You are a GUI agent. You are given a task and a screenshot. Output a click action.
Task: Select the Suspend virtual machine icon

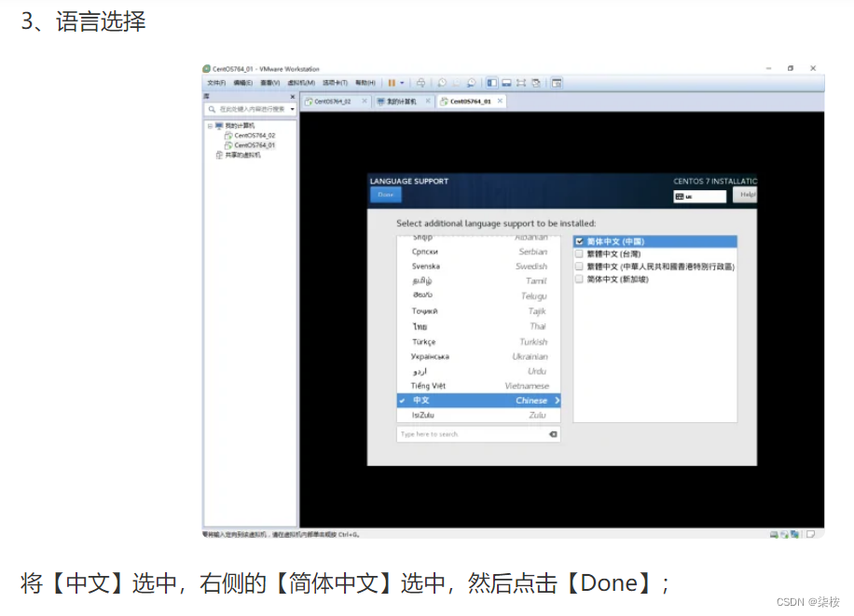click(x=392, y=83)
